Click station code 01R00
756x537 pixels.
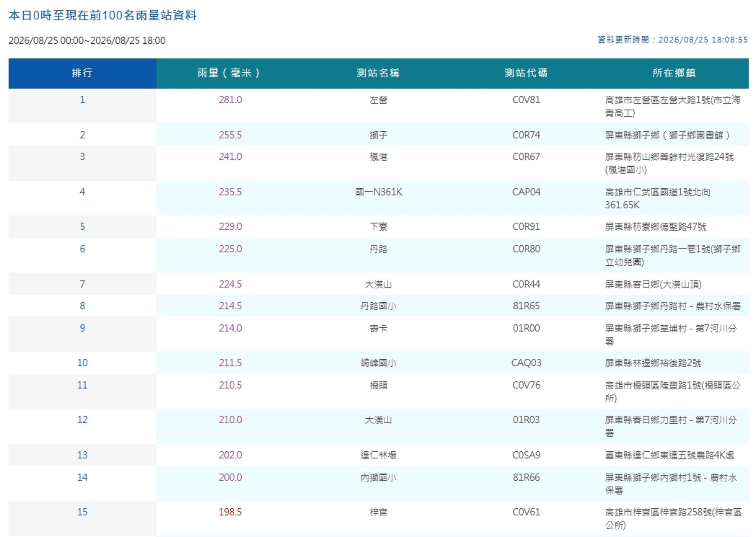coord(526,328)
